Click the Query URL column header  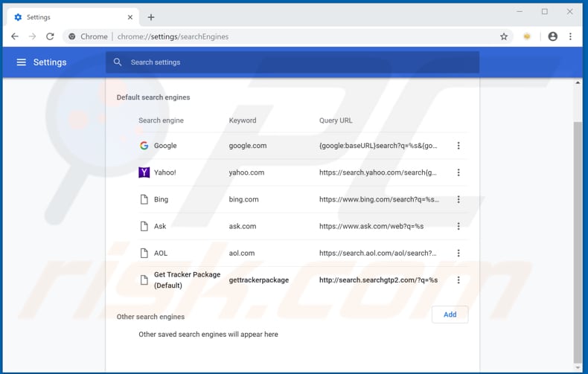tap(336, 120)
